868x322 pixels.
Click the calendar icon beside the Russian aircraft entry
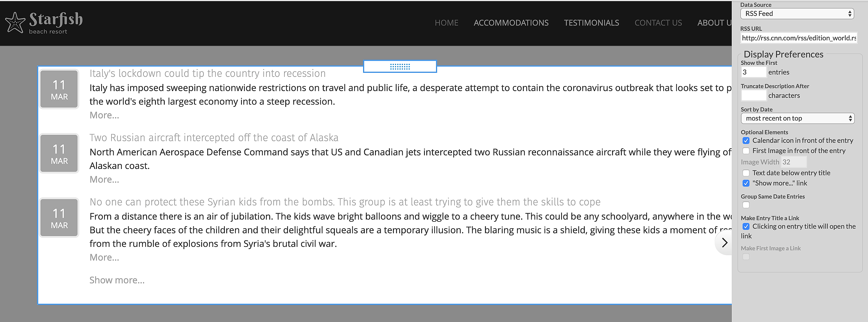pyautogui.click(x=59, y=154)
